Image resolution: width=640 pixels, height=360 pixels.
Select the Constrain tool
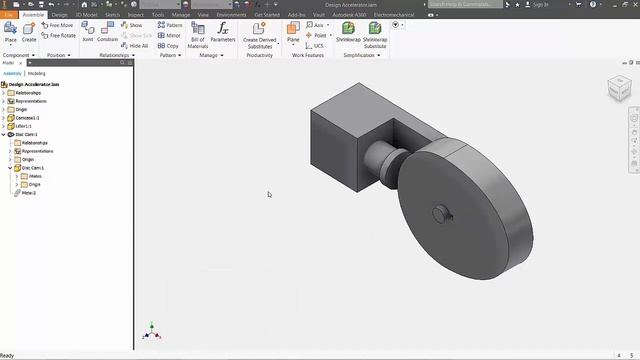coord(107,32)
